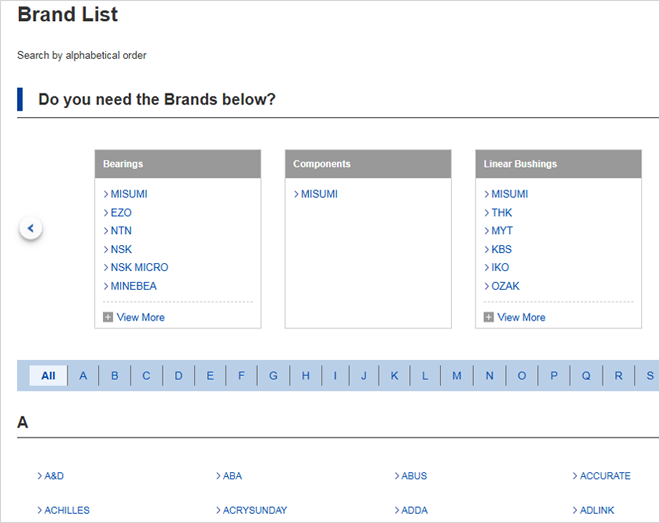Open IKO linear bushings brand
The image size is (660, 523).
(x=500, y=267)
